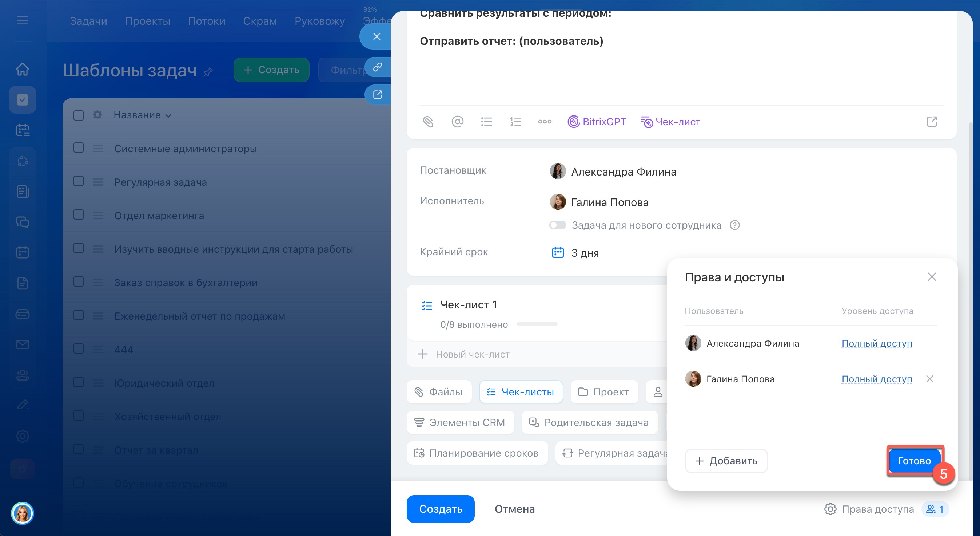Click Добавить to add a user

tap(726, 461)
